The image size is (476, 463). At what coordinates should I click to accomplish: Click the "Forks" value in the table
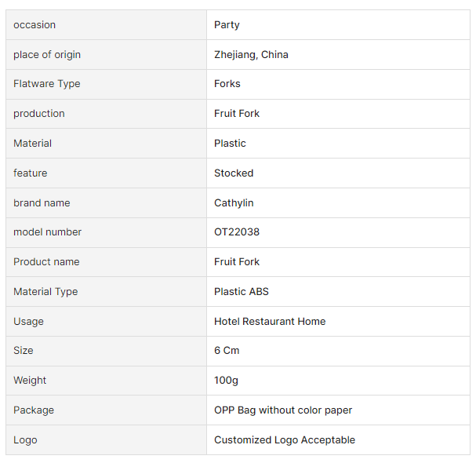tap(227, 84)
